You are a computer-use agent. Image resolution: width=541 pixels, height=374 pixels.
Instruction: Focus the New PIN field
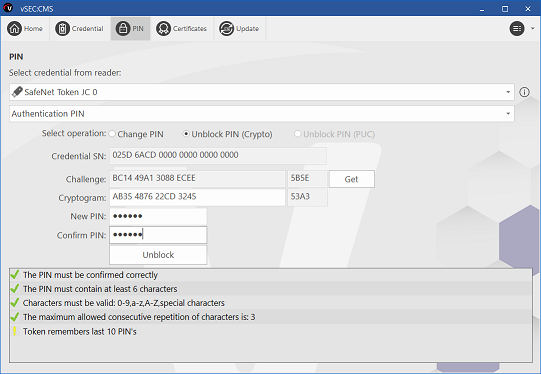tap(158, 216)
